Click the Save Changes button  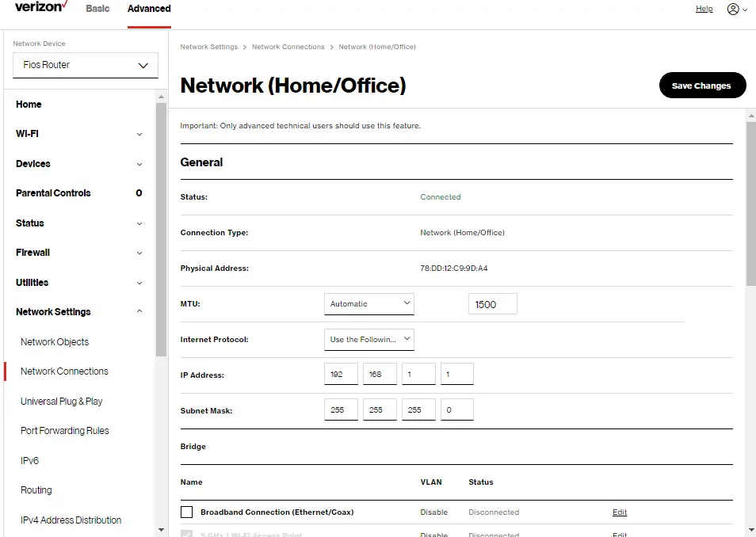click(x=702, y=85)
